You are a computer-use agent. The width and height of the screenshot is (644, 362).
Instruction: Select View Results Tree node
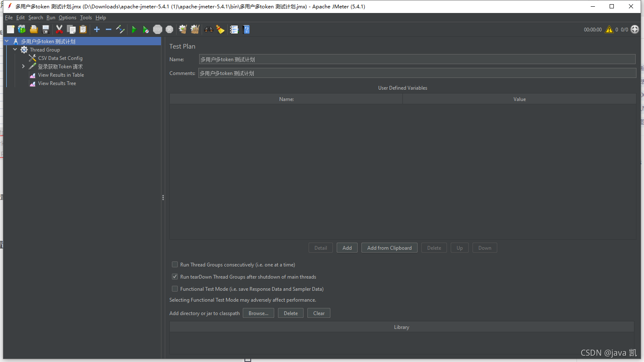point(57,83)
